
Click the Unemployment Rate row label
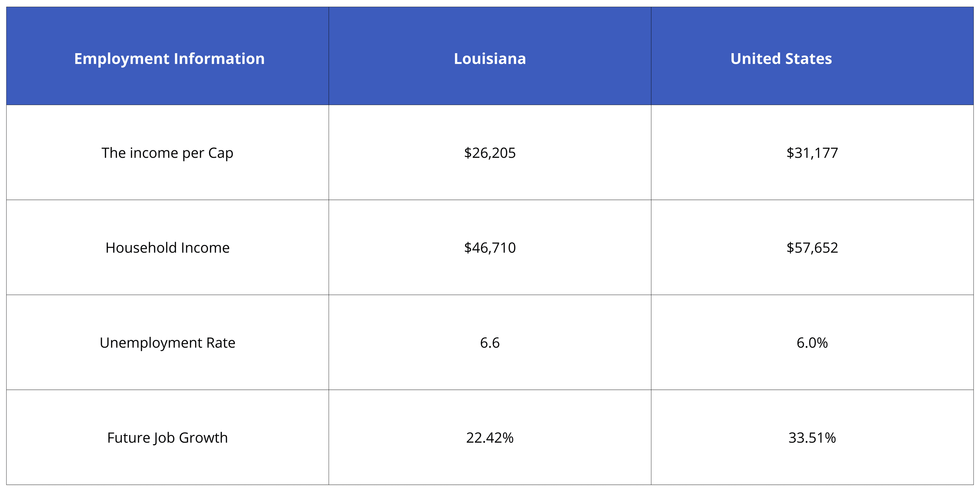pos(167,343)
